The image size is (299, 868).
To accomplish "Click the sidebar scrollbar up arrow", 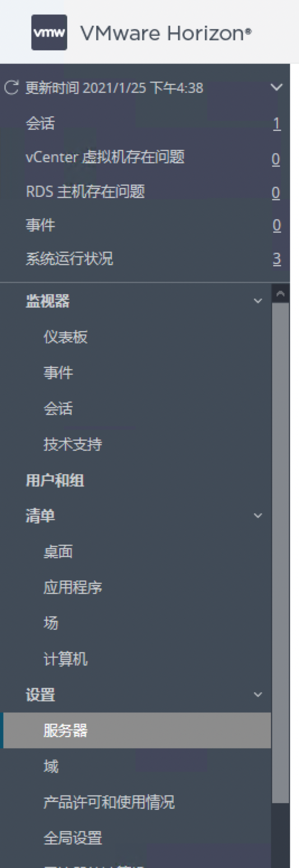I will click(x=281, y=294).
